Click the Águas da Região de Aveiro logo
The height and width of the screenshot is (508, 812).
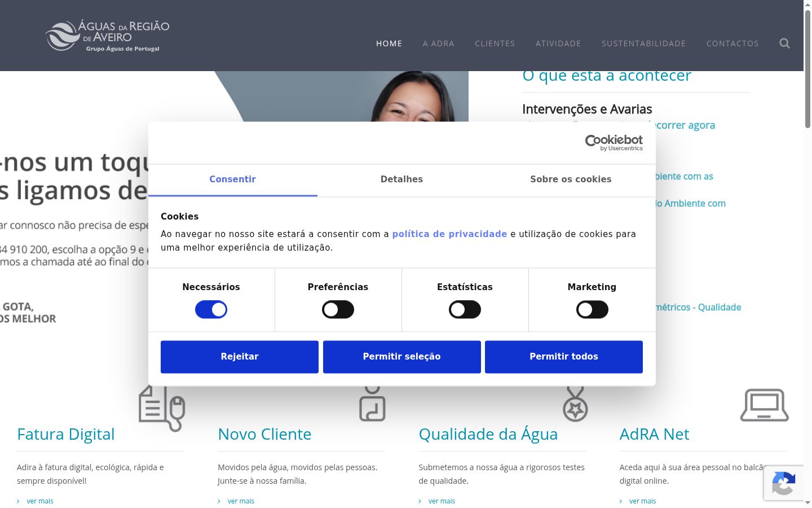click(108, 36)
